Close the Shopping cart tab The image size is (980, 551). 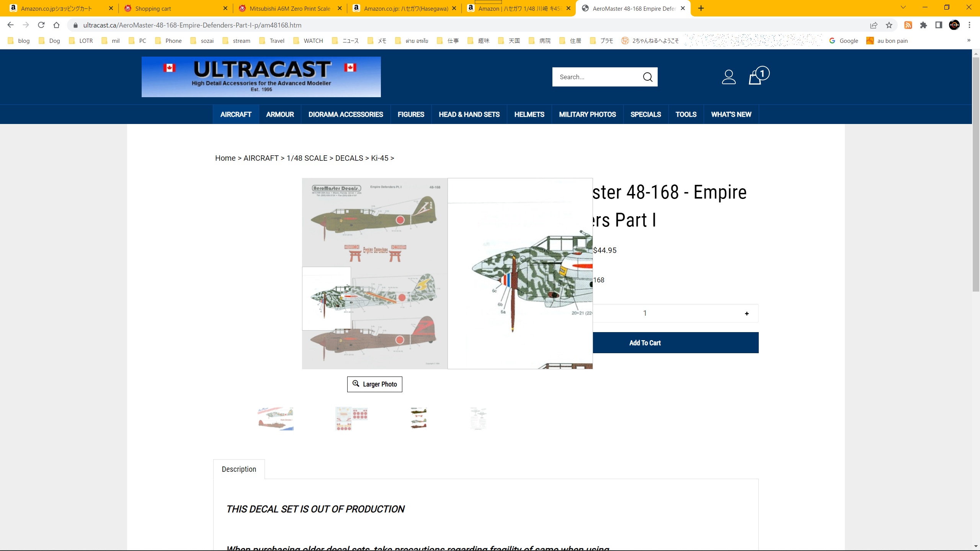[225, 8]
